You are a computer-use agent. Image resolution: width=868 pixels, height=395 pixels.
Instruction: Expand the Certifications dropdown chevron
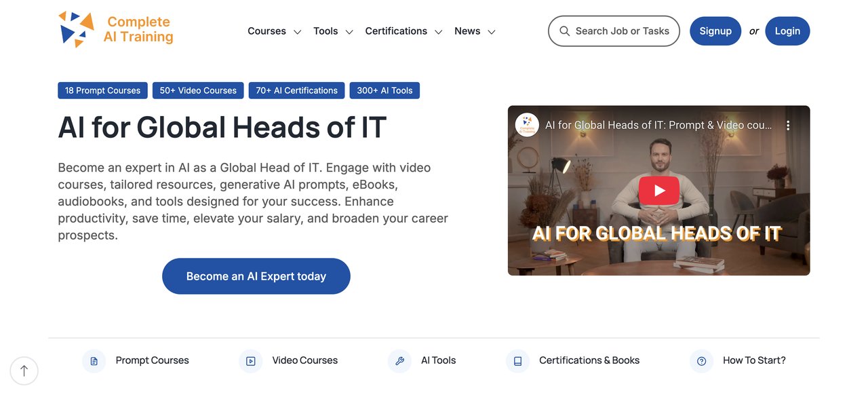click(x=438, y=32)
